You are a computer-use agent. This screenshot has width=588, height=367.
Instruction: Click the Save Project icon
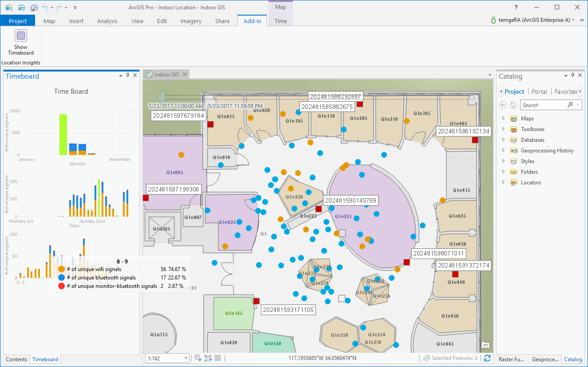(34, 8)
